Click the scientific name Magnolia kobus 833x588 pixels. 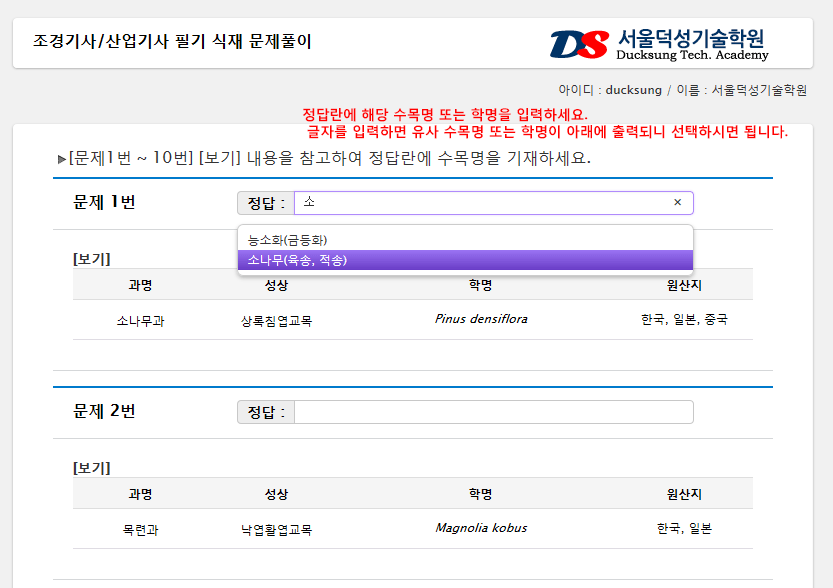pos(481,528)
